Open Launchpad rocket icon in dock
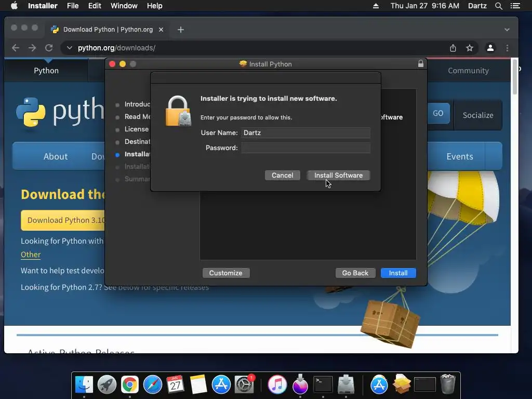This screenshot has width=532, height=399. click(x=107, y=384)
